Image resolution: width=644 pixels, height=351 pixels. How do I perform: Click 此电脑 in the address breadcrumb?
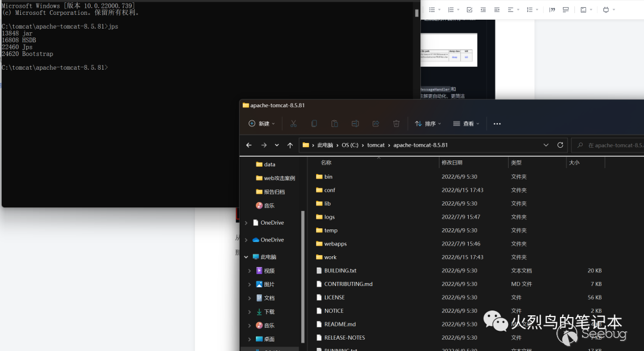pyautogui.click(x=325, y=145)
